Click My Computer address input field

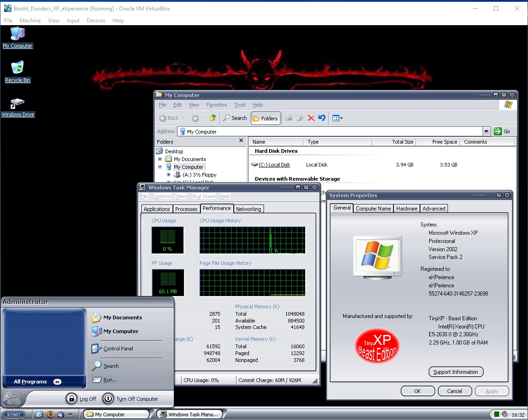(330, 131)
